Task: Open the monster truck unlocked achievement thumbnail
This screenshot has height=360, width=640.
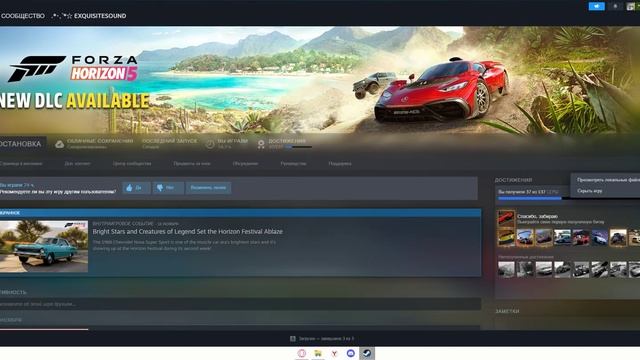Action: coord(618,237)
